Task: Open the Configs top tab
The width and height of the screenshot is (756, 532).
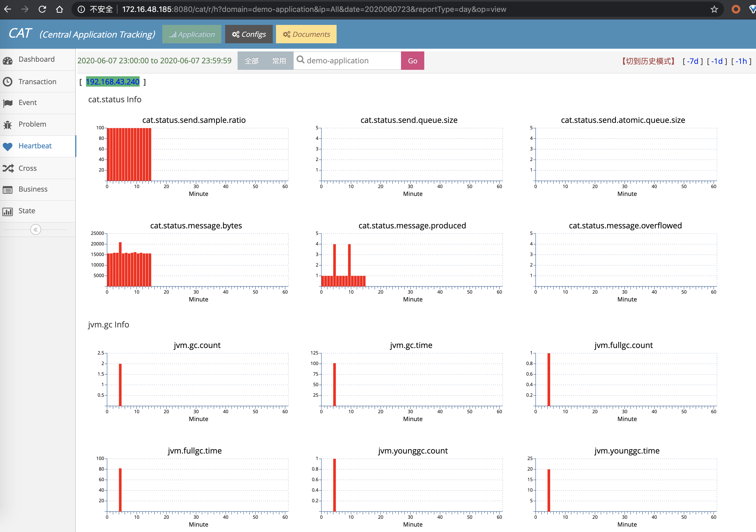Action: pyautogui.click(x=249, y=34)
